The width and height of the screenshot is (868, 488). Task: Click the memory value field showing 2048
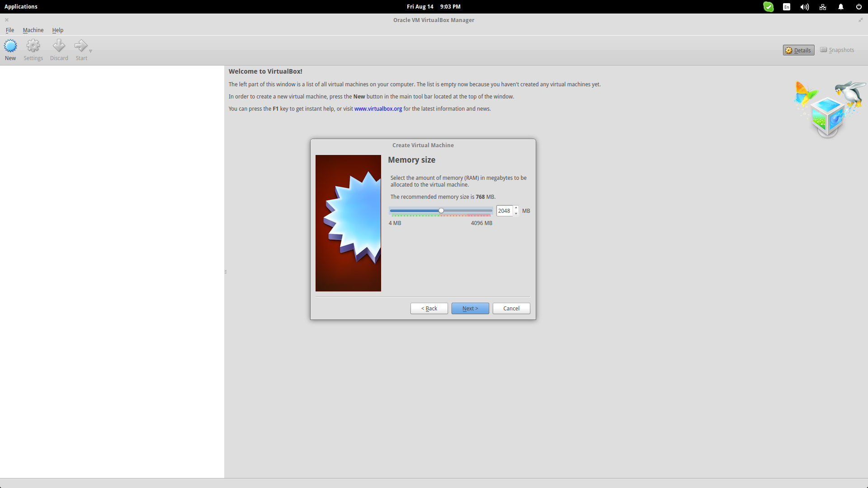click(x=505, y=211)
